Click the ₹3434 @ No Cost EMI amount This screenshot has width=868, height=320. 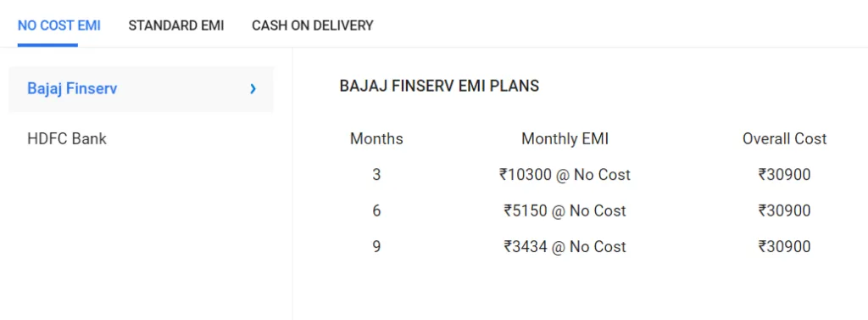click(565, 247)
